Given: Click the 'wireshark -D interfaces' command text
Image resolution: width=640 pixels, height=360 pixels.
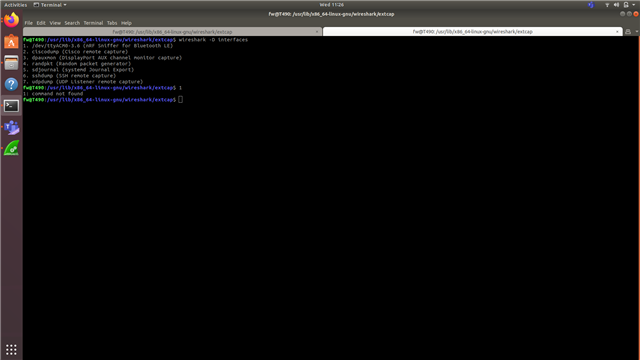Looking at the screenshot, I should (213, 40).
